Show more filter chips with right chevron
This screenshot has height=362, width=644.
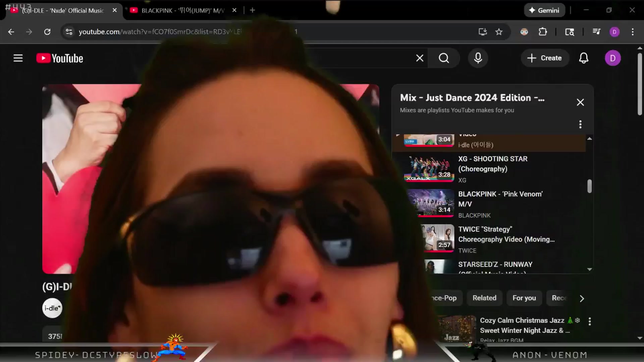(582, 298)
